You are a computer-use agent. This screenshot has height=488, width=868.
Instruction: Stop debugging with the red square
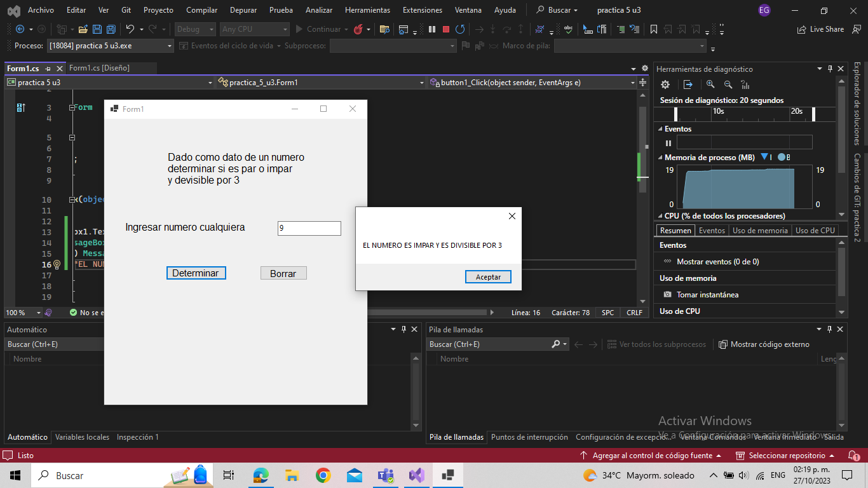pyautogui.click(x=446, y=29)
